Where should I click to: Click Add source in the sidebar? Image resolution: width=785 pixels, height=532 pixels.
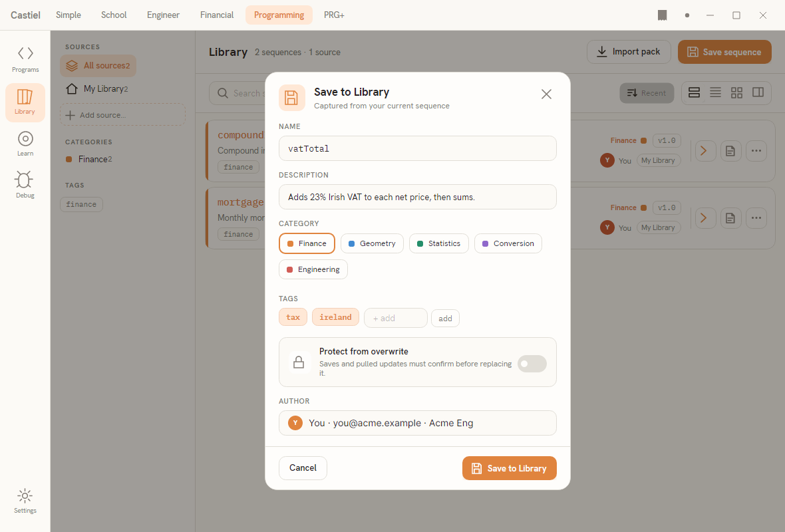point(122,115)
